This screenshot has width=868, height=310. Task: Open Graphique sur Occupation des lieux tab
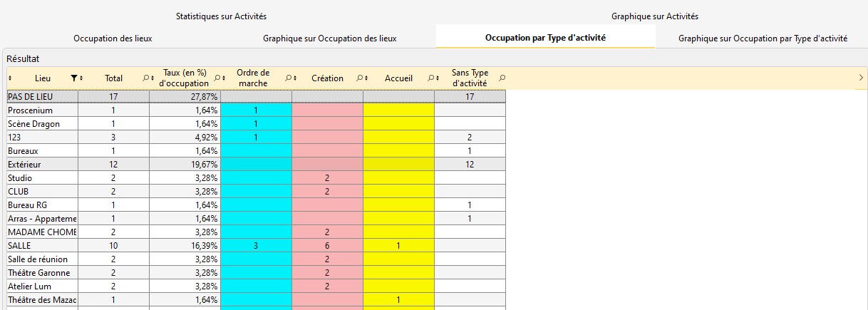pyautogui.click(x=329, y=38)
